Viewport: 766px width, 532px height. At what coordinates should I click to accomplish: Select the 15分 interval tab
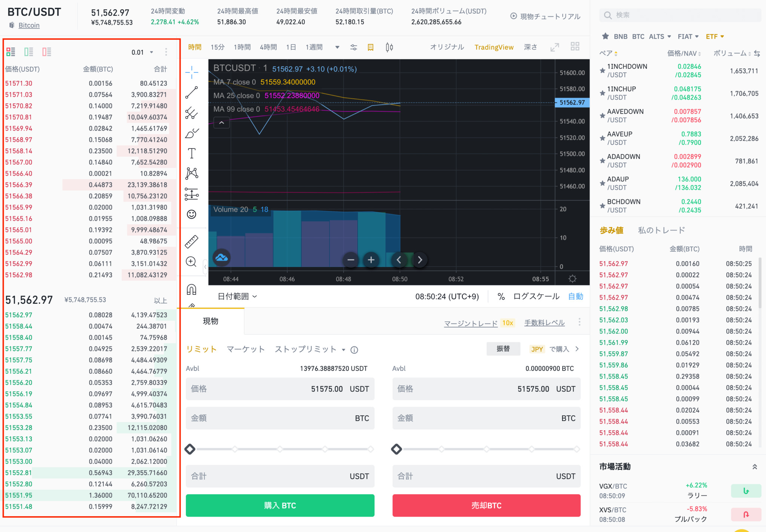click(217, 48)
